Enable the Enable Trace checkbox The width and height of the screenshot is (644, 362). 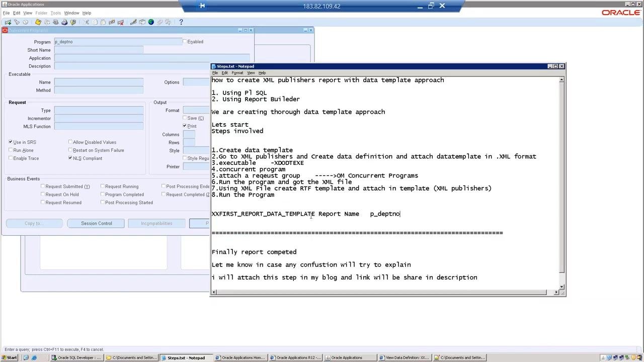click(x=11, y=158)
